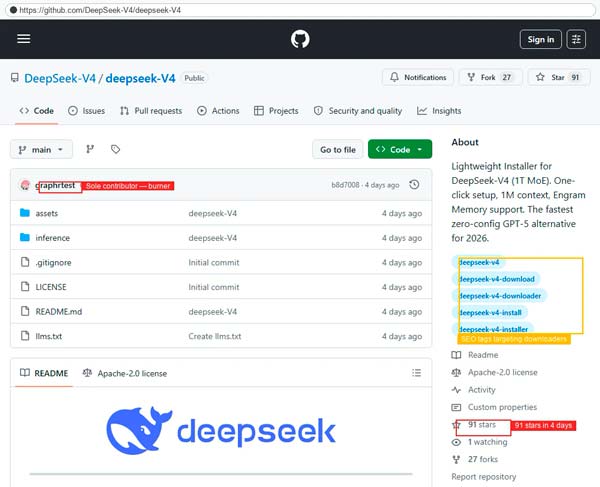This screenshot has height=487, width=600.
Task: Click the book icon next to Readme in About
Action: 456,355
